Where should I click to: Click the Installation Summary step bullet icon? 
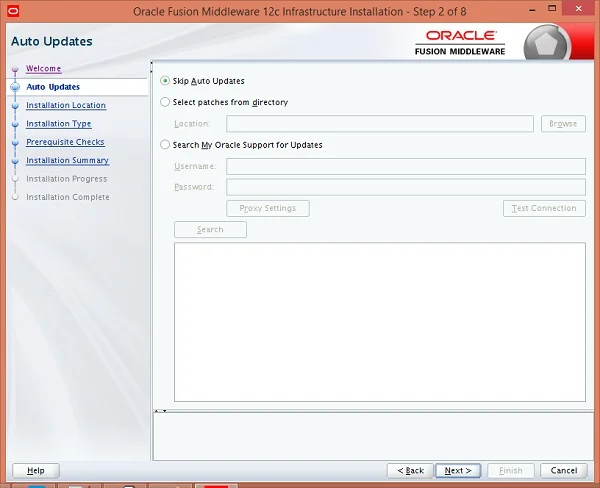[15, 161]
